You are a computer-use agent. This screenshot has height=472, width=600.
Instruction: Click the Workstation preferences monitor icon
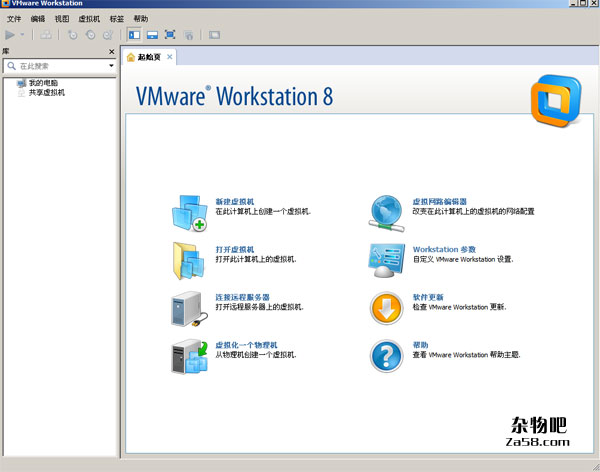click(386, 261)
